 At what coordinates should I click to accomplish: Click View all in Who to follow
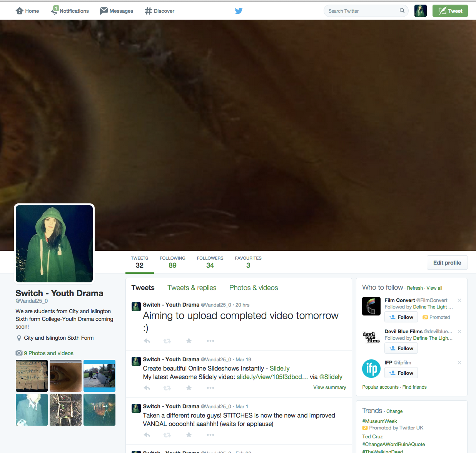(434, 288)
